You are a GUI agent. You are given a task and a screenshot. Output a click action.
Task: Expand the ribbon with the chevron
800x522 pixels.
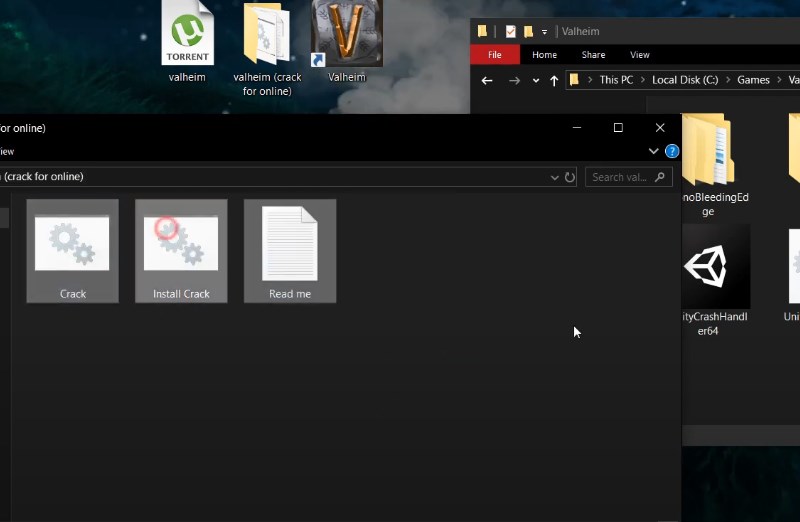pyautogui.click(x=653, y=151)
